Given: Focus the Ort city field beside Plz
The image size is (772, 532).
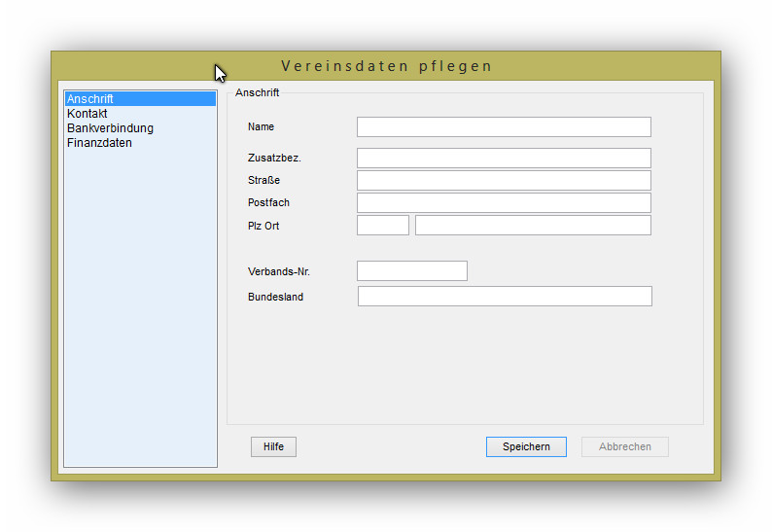Looking at the screenshot, I should pyautogui.click(x=532, y=226).
